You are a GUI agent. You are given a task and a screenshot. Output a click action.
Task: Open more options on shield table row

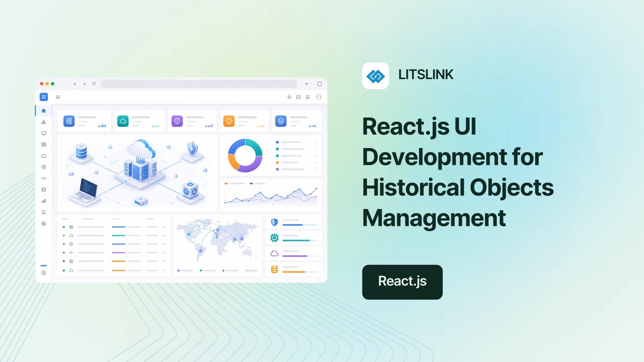click(x=165, y=244)
